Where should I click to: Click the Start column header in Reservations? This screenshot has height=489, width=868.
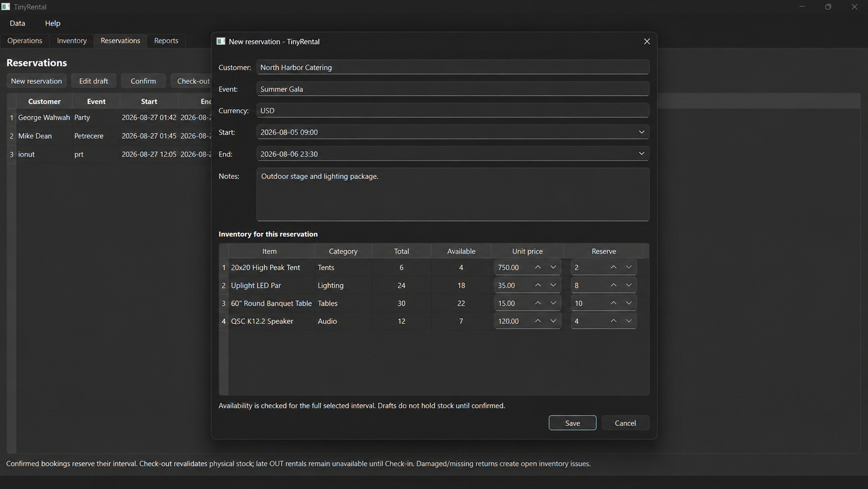[149, 101]
